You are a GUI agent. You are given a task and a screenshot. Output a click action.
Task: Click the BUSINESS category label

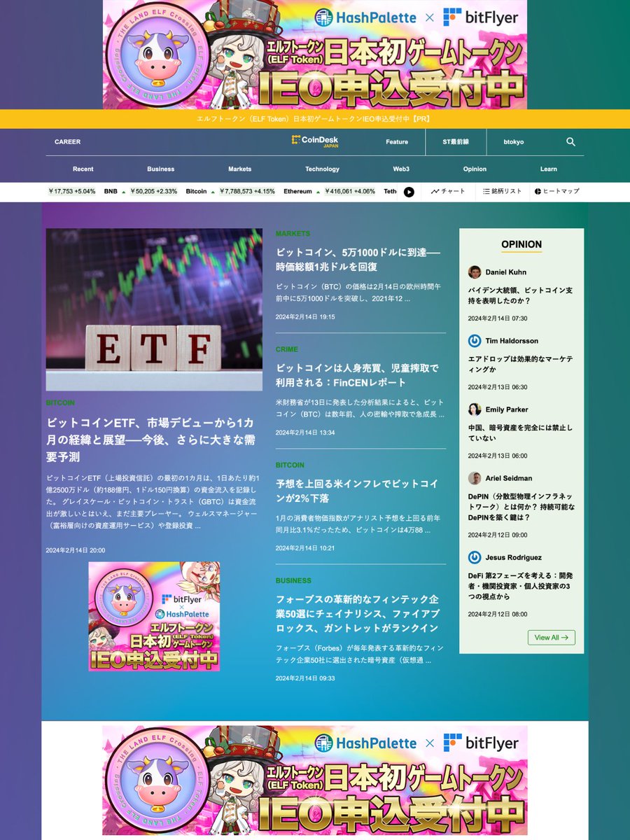(293, 580)
